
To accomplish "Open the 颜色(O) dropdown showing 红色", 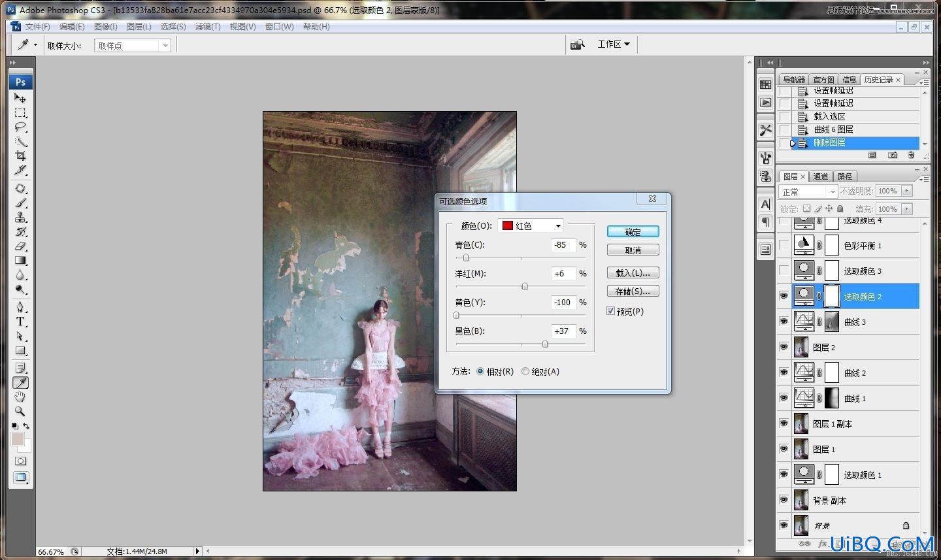I will tap(531, 225).
